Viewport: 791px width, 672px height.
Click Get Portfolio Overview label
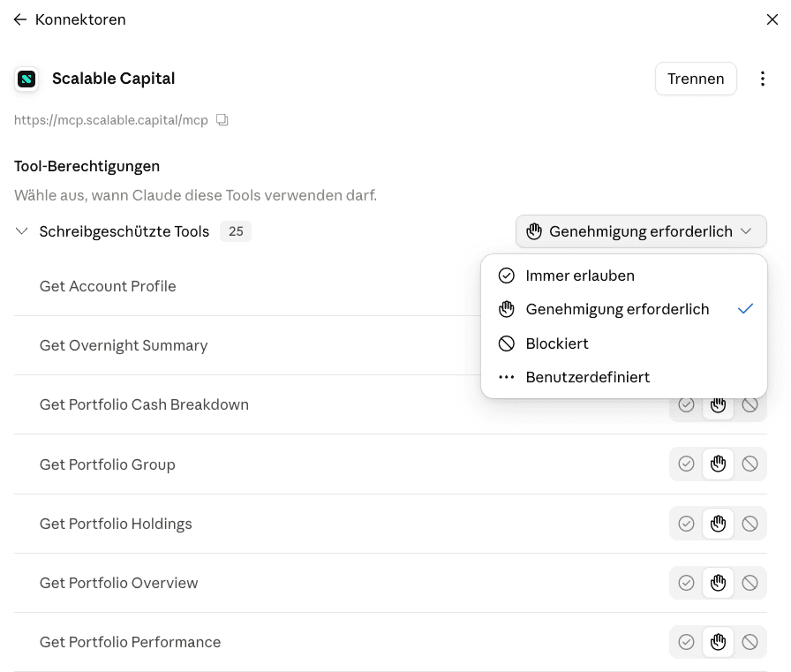(x=119, y=583)
